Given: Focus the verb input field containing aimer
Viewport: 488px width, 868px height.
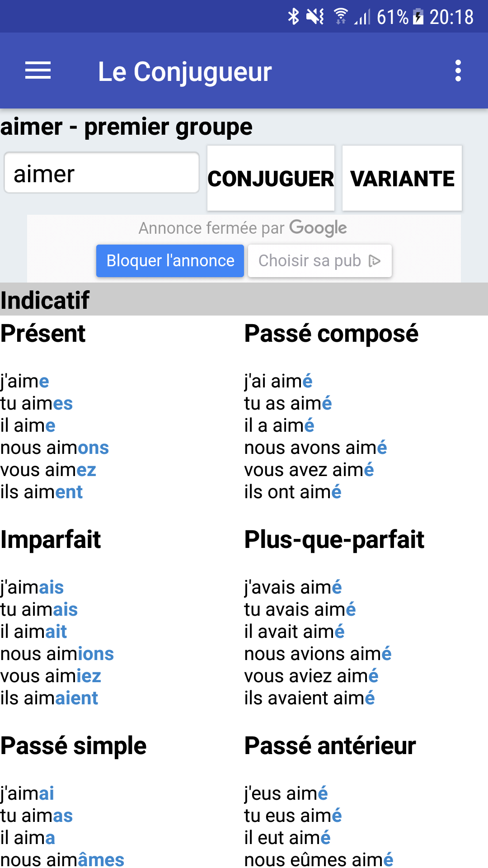Looking at the screenshot, I should click(102, 173).
